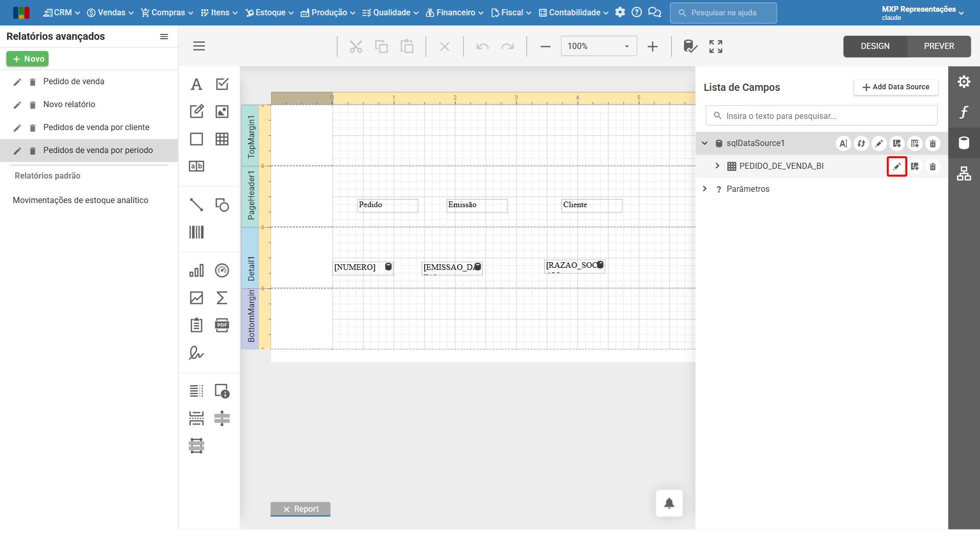The width and height of the screenshot is (980, 551).
Task: Select the Gauge tool
Action: 222,270
